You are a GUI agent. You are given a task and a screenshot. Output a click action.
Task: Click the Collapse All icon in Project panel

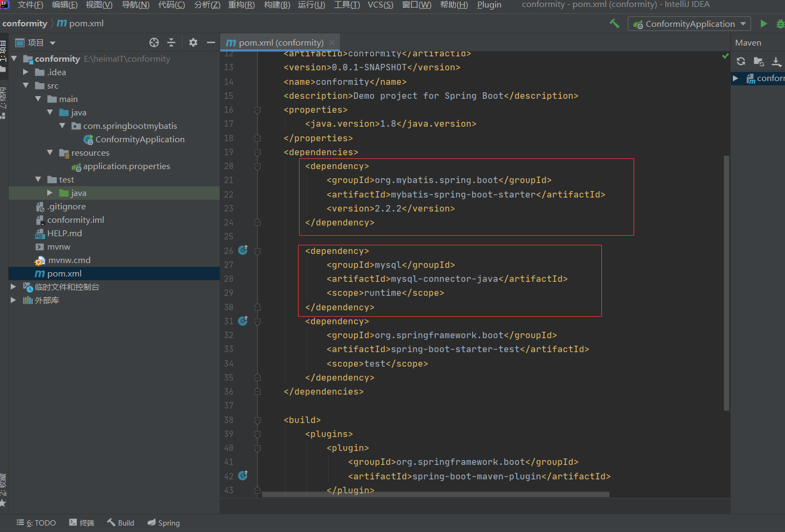171,42
